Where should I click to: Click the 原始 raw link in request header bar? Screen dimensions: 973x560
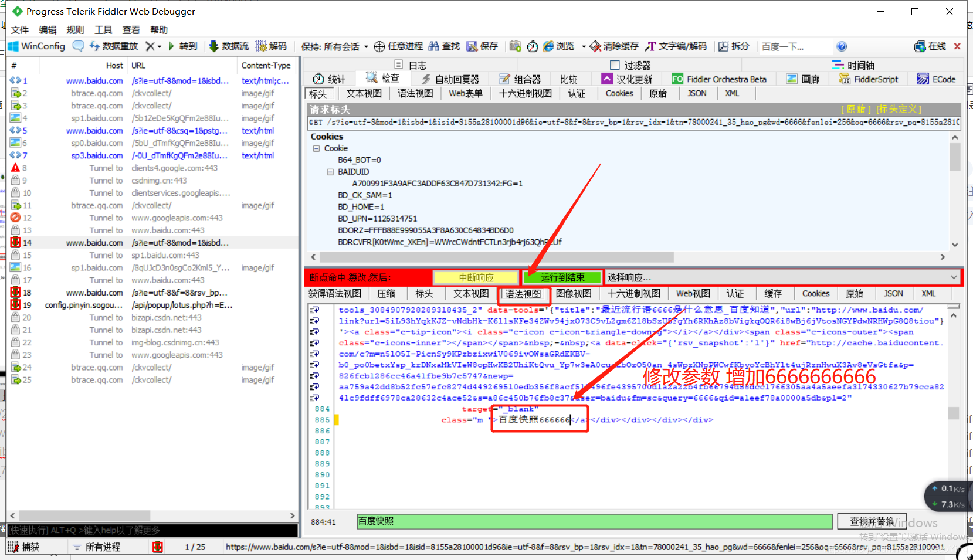click(x=855, y=109)
